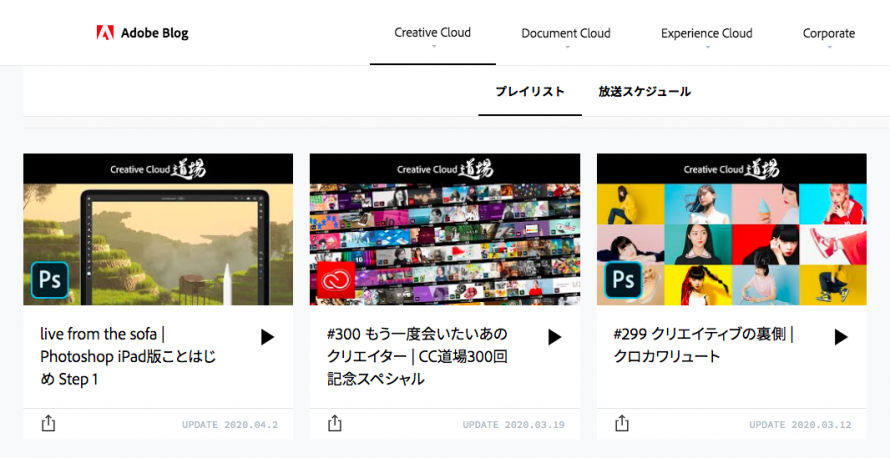Play the #299 クリエイティブの裏側 video

[x=841, y=337]
